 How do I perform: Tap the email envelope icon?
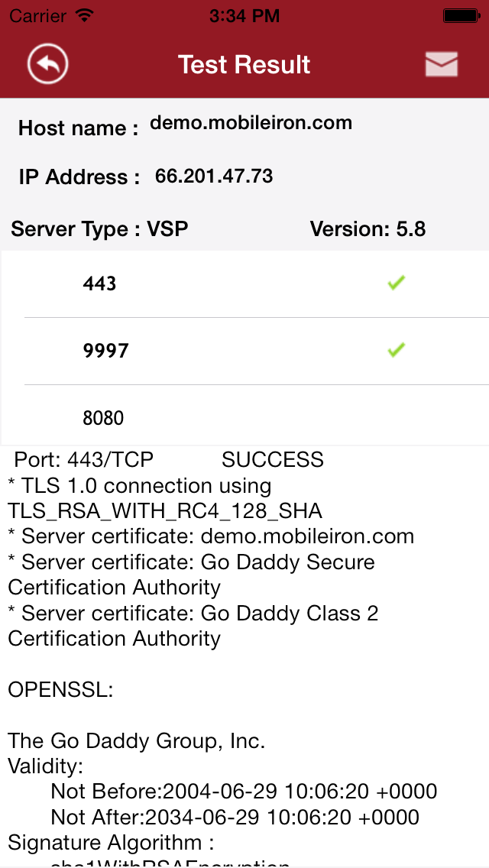(x=442, y=64)
